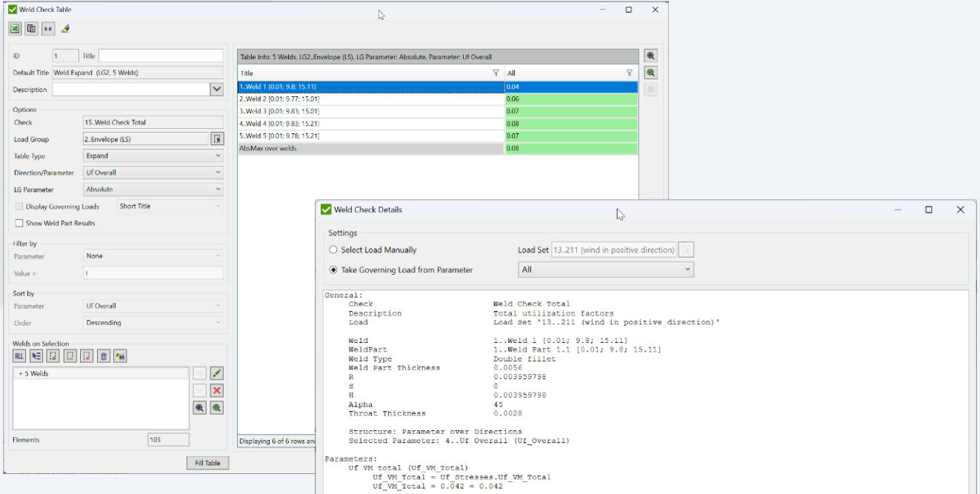This screenshot has height=494, width=980.
Task: Click load set picker icon in Weld Check Details
Action: point(687,250)
